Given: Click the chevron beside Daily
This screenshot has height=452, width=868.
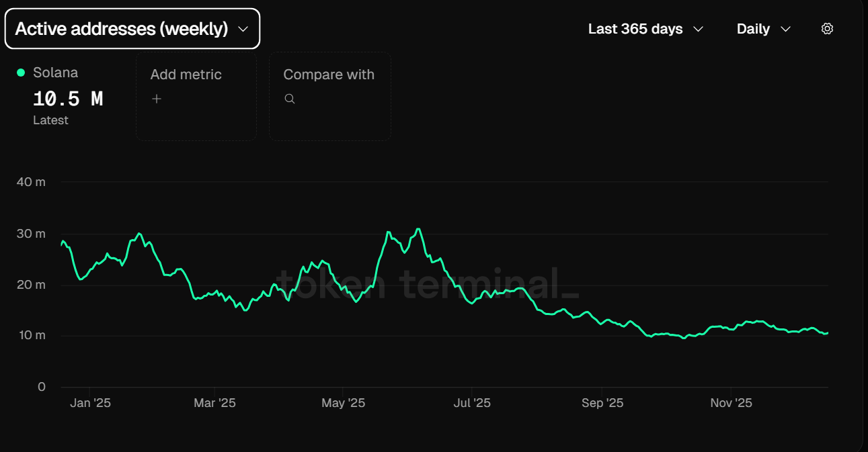Looking at the screenshot, I should pos(787,29).
